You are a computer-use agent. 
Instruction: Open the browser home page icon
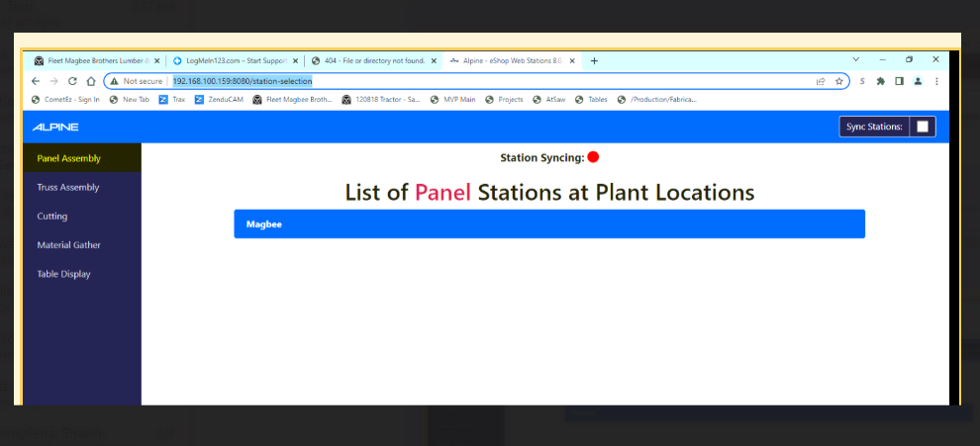click(91, 81)
